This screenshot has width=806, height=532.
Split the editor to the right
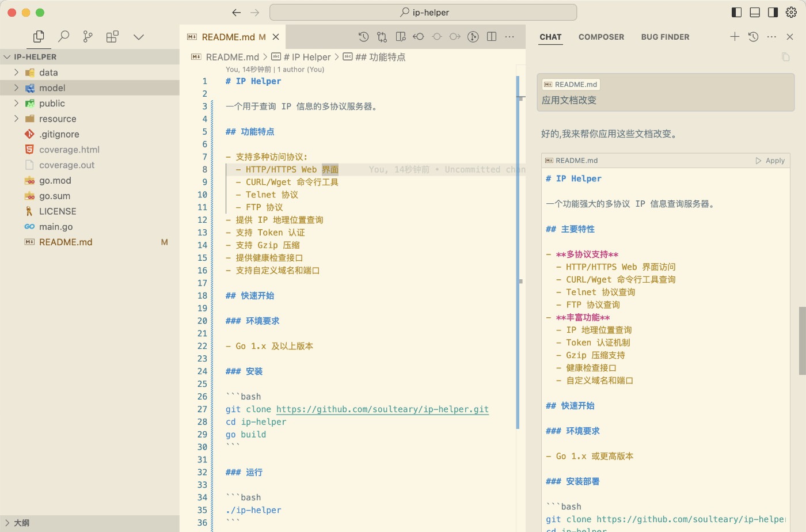pyautogui.click(x=492, y=37)
